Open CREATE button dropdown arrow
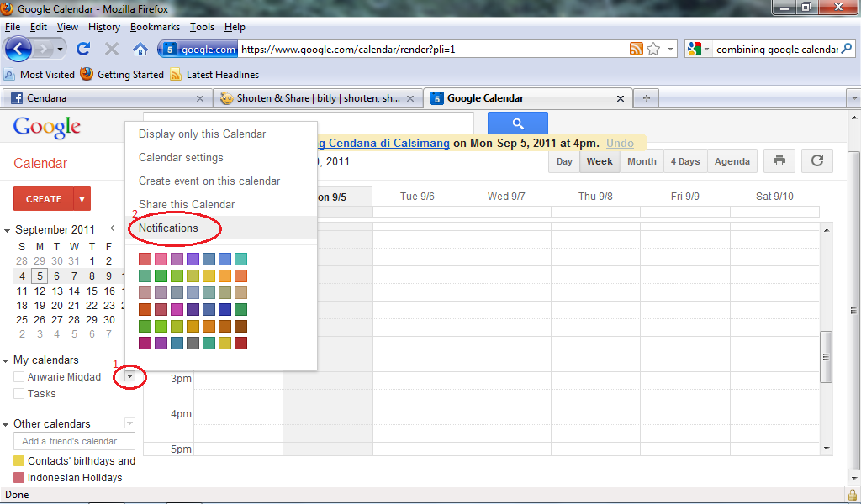 tap(82, 199)
